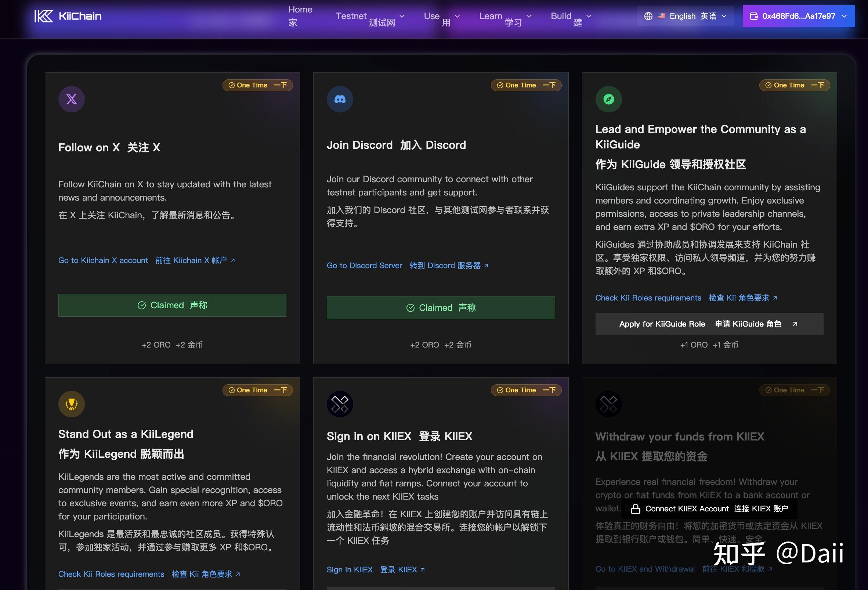This screenshot has height=590, width=868.
Task: Click the green compass KiiGuide icon
Action: coord(608,99)
